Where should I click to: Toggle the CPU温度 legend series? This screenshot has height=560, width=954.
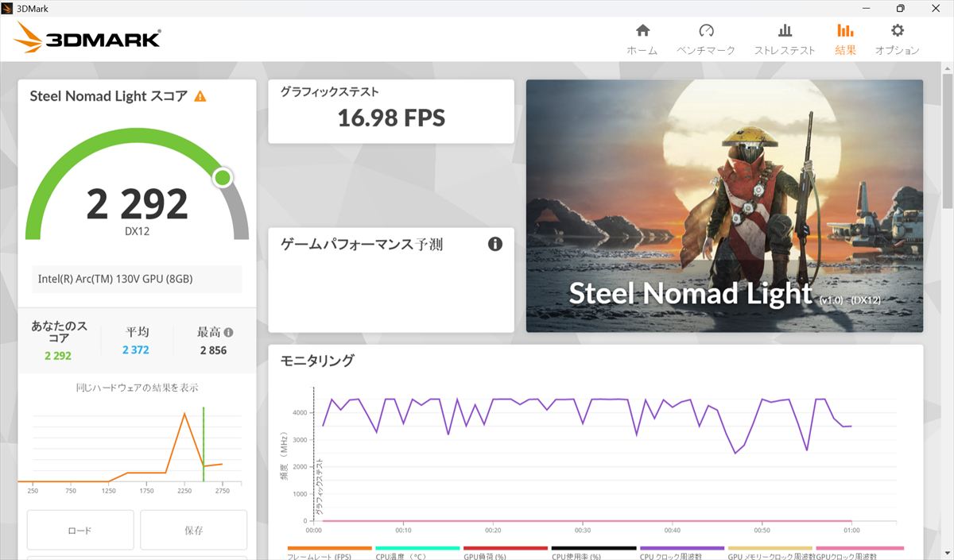tap(417, 553)
